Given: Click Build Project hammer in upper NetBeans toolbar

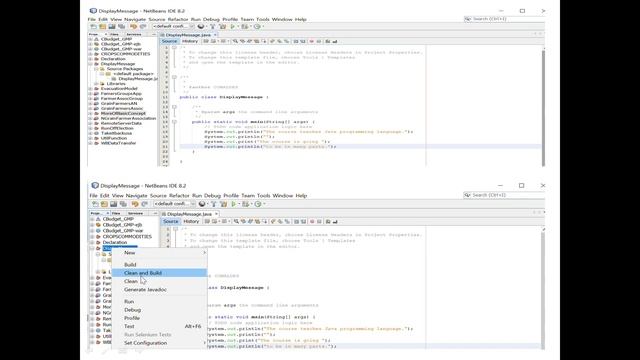Looking at the screenshot, I should click(x=213, y=27).
